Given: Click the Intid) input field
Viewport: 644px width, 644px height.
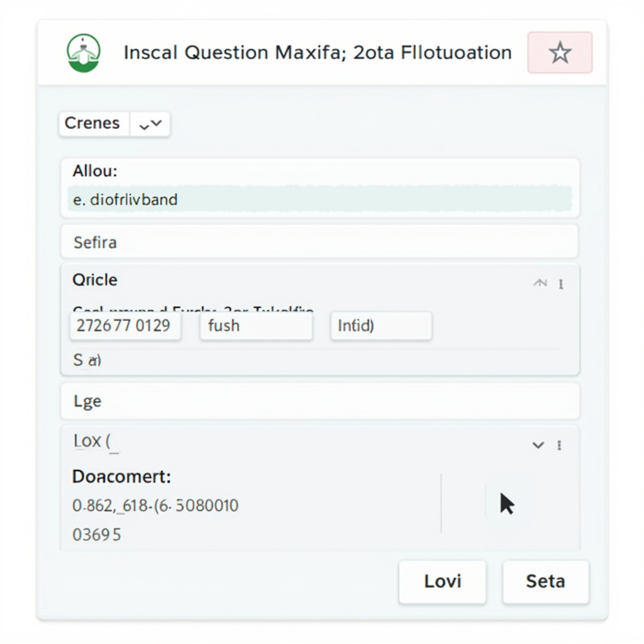Looking at the screenshot, I should [381, 326].
